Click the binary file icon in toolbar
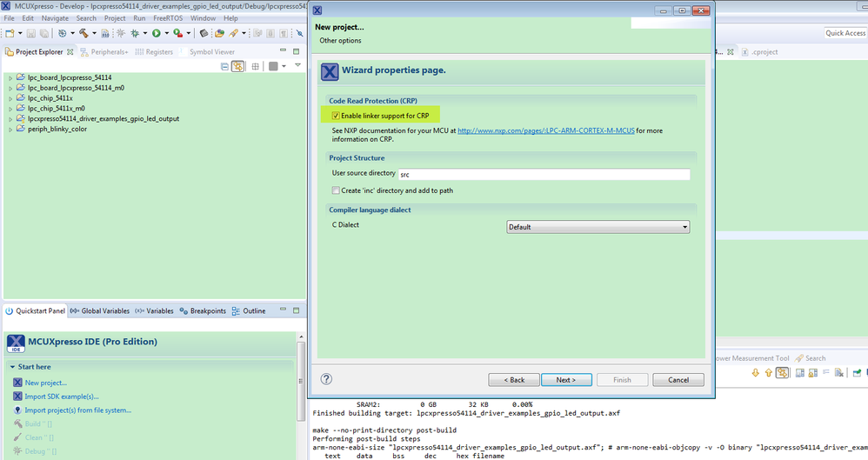This screenshot has width=868, height=460. [104, 33]
